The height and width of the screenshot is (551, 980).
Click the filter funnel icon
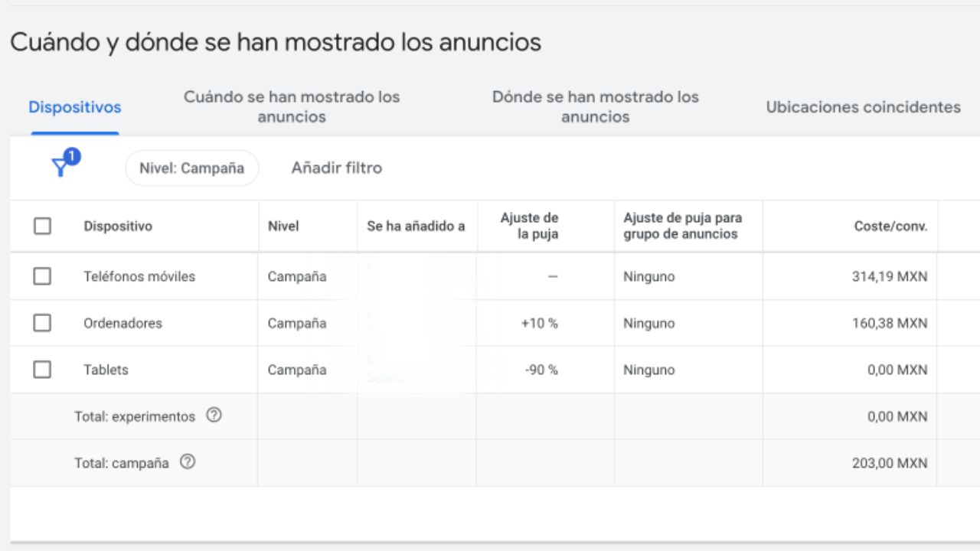(60, 168)
